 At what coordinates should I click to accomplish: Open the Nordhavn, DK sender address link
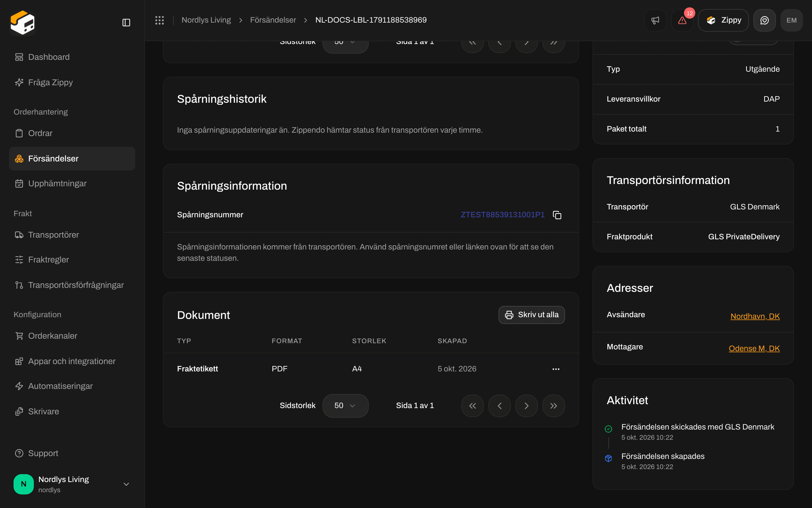coord(755,316)
